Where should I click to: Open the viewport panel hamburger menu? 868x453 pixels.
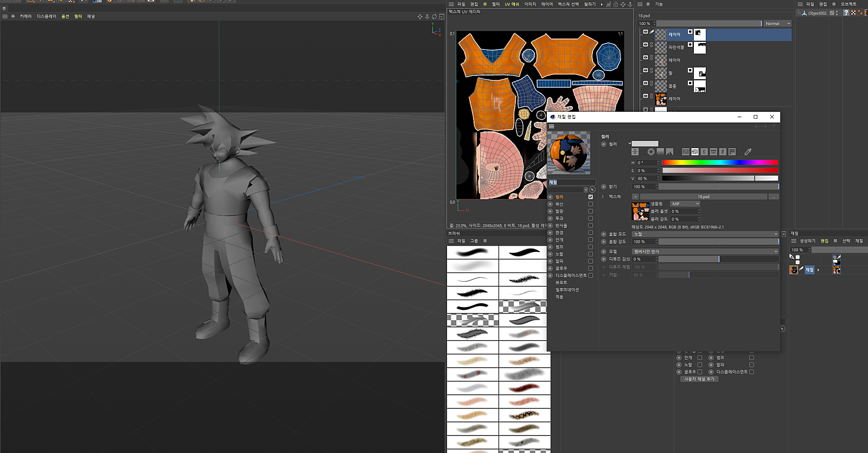coord(5,16)
